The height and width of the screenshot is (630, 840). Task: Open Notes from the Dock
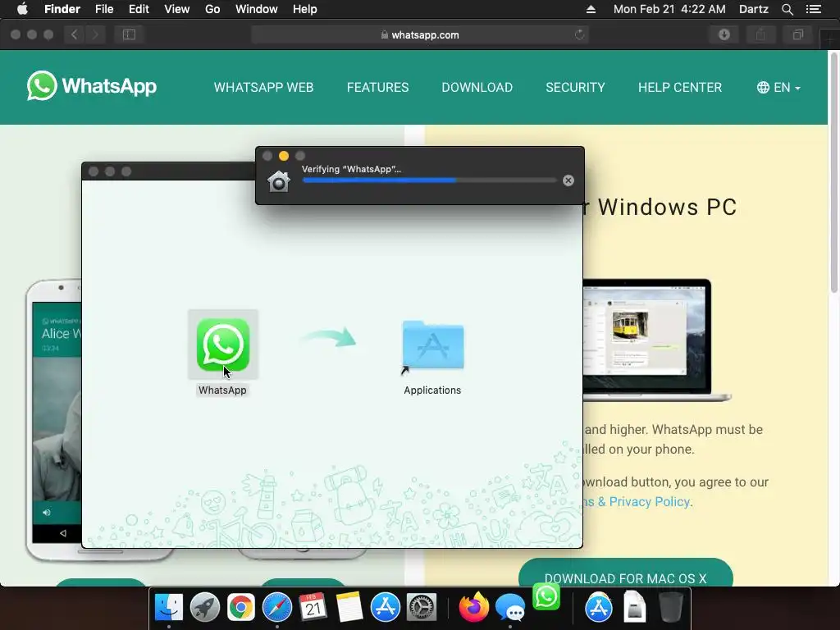[349, 608]
